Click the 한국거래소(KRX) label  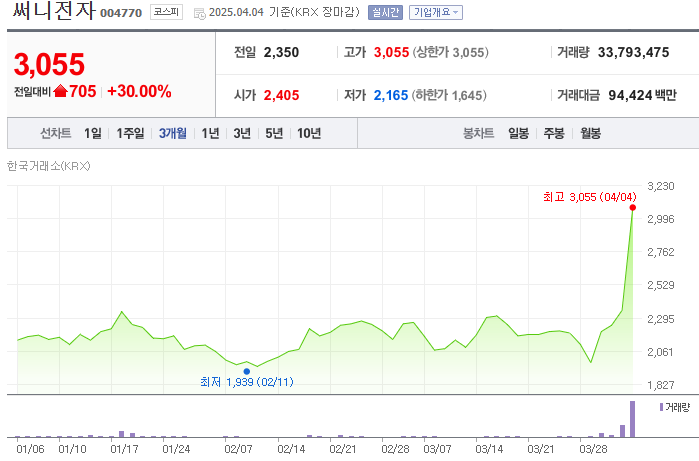49,166
